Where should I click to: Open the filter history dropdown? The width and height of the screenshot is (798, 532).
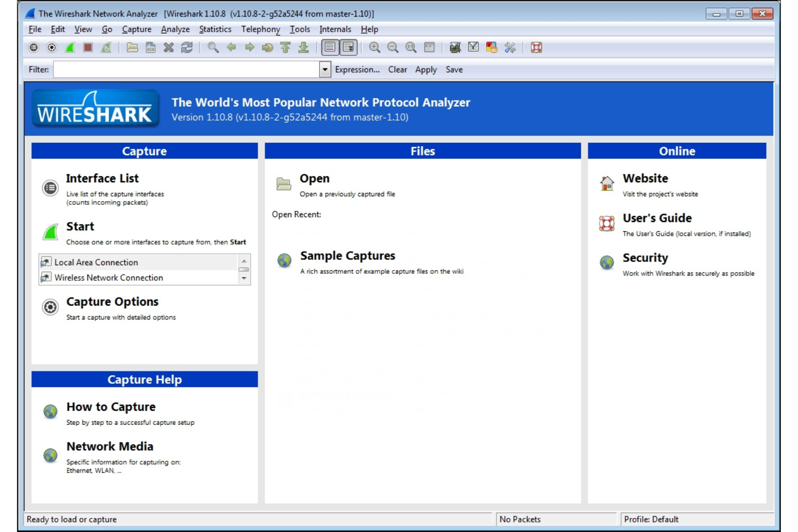[326, 70]
